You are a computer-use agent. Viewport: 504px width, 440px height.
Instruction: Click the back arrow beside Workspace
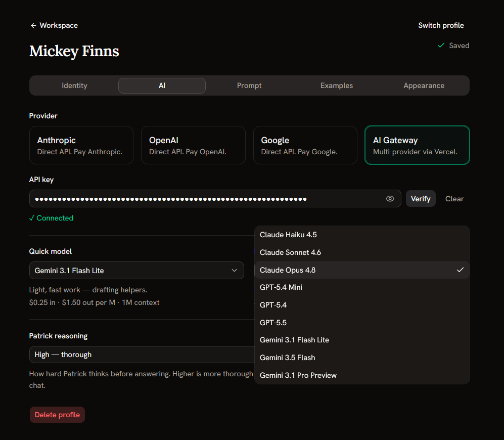[33, 25]
